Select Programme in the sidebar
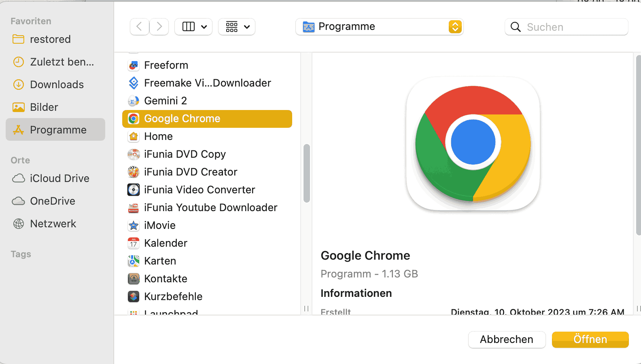Screen dimensions: 641x364 [x=55, y=130]
